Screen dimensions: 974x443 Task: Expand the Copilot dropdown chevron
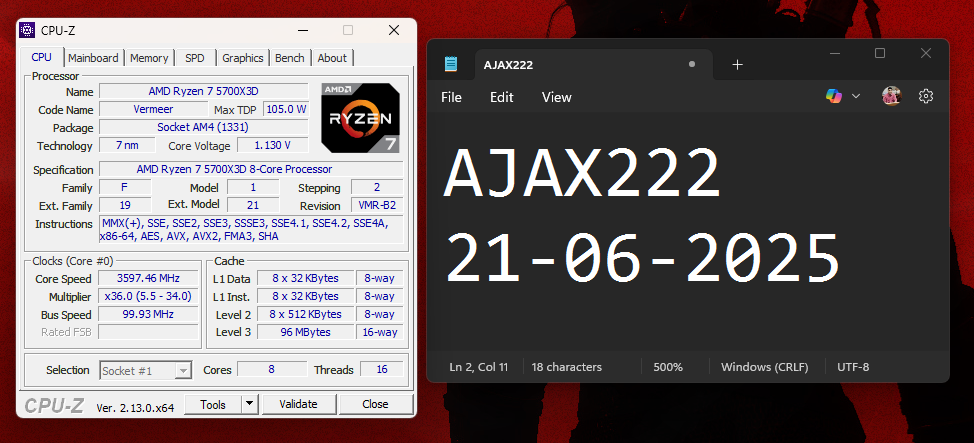[855, 96]
